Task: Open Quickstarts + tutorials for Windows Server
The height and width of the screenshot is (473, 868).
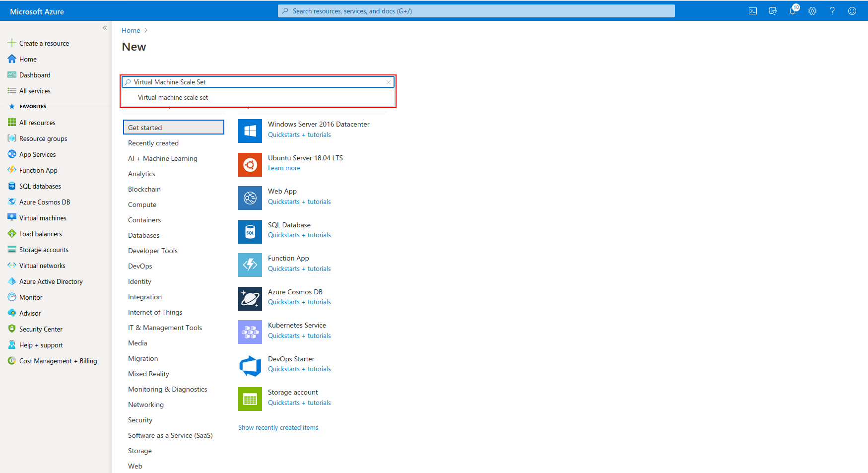Action: click(x=299, y=135)
